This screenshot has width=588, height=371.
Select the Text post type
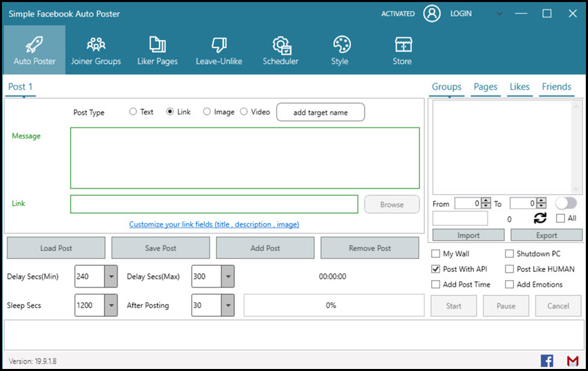pos(133,112)
